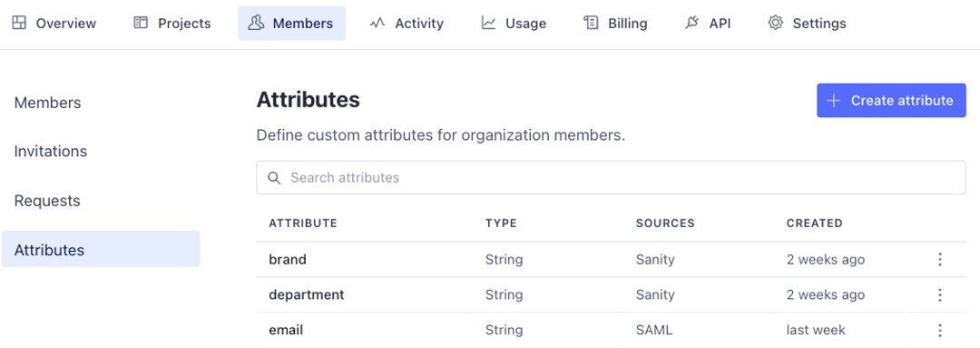Image resolution: width=980 pixels, height=348 pixels.
Task: Click the API plug icon
Action: click(x=691, y=23)
